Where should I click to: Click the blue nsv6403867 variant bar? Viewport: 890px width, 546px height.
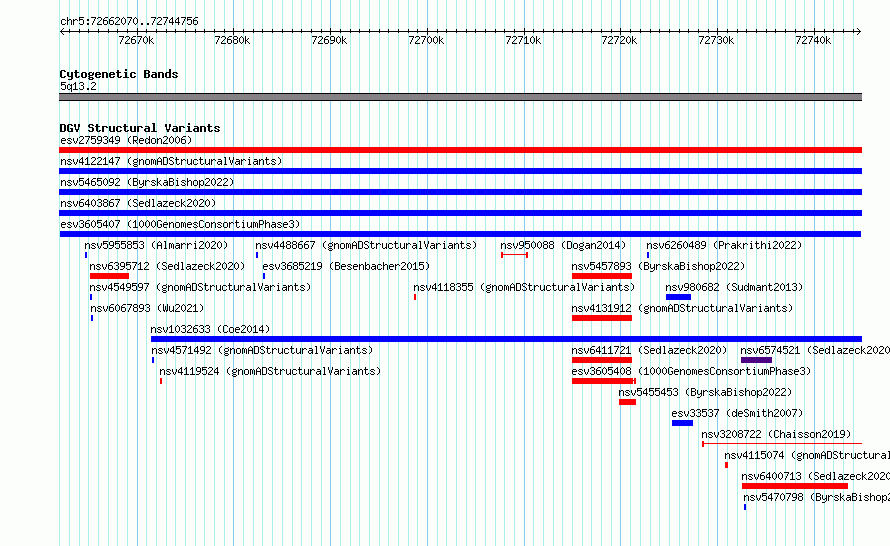point(460,213)
